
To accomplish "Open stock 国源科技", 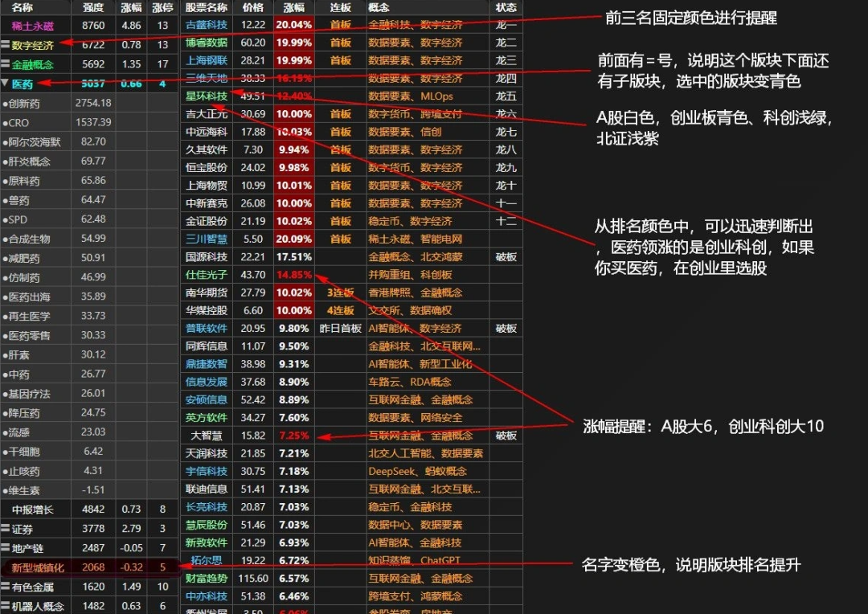I will tap(207, 257).
